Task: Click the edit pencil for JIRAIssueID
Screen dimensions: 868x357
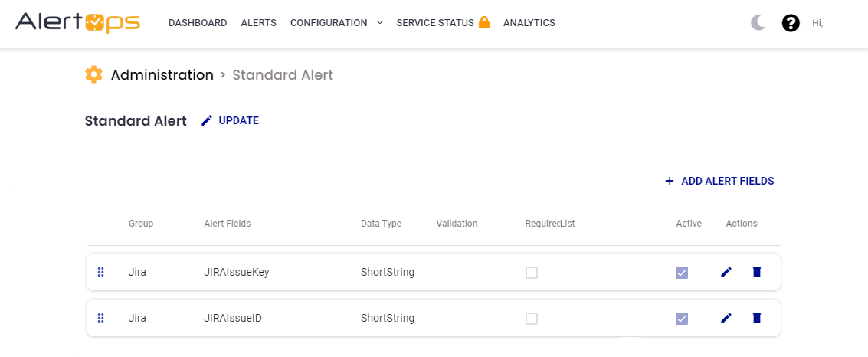Action: (x=726, y=318)
